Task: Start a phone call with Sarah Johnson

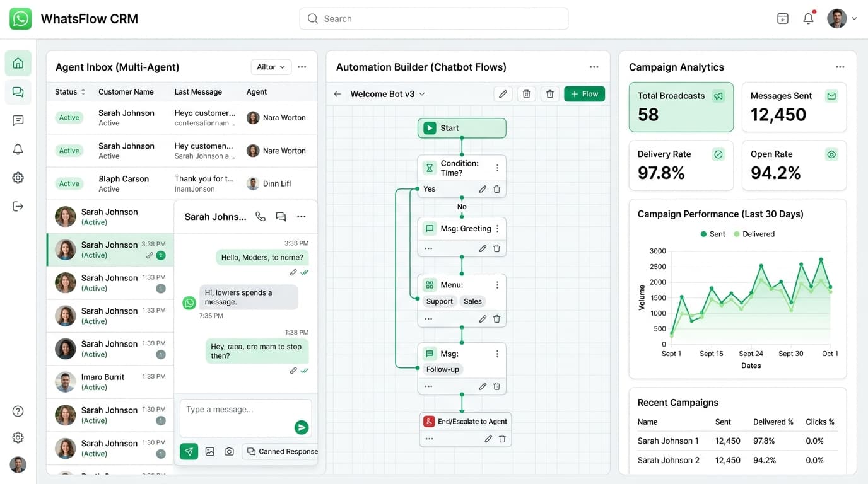Action: [260, 217]
